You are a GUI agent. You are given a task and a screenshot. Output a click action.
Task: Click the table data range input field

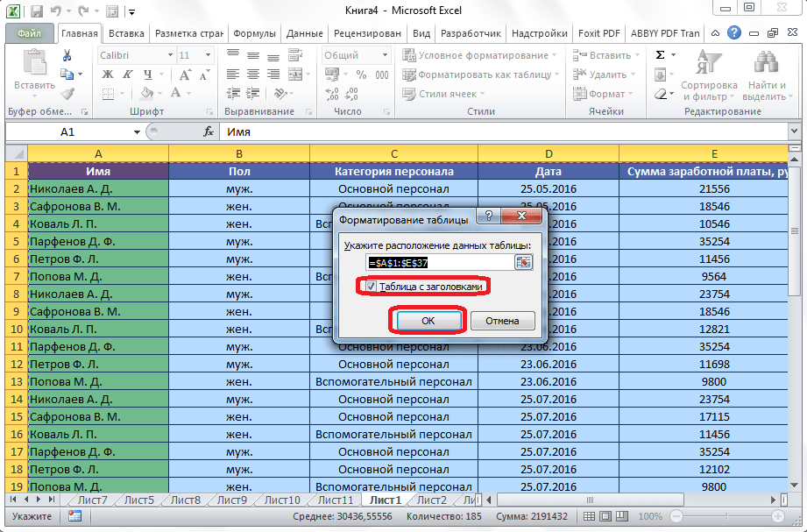pos(440,262)
